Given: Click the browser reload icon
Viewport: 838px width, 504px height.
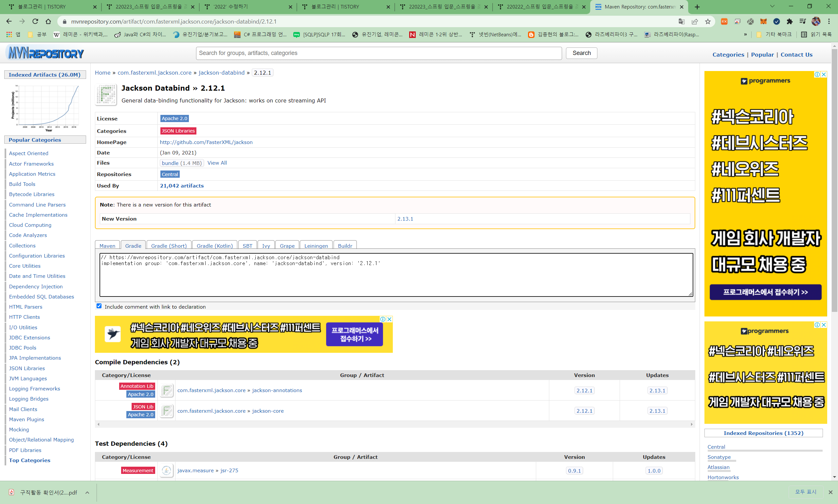Looking at the screenshot, I should [x=35, y=21].
